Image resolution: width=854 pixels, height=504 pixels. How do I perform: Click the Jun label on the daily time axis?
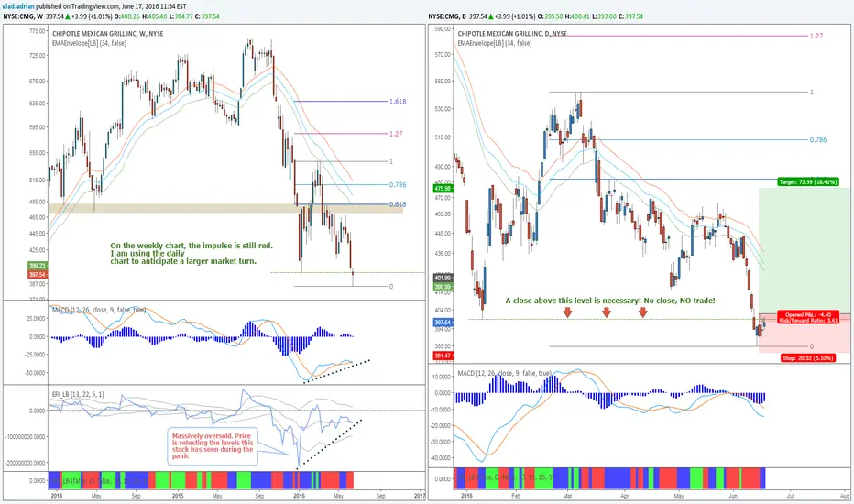[x=733, y=496]
